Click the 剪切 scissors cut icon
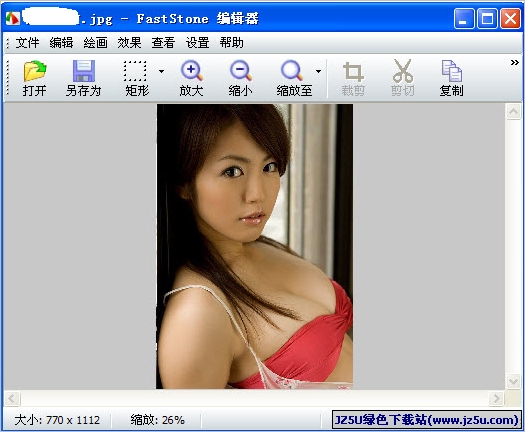This screenshot has width=525, height=432. pyautogui.click(x=403, y=71)
